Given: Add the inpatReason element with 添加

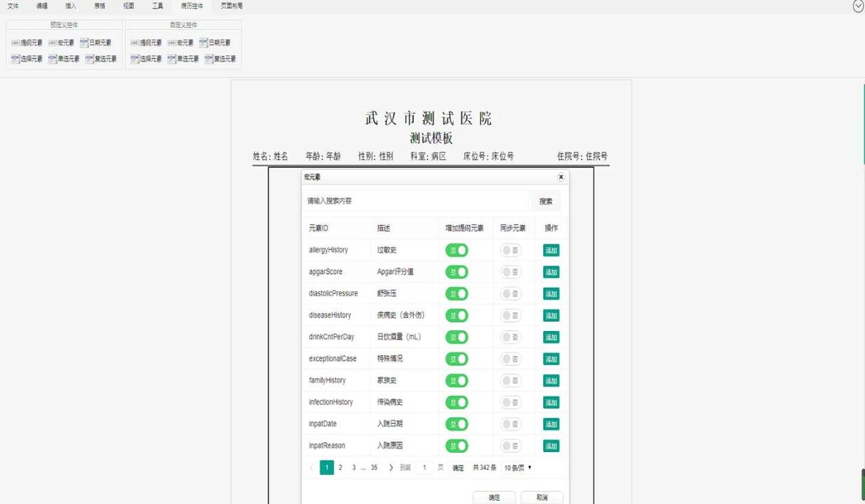Looking at the screenshot, I should pyautogui.click(x=551, y=446).
